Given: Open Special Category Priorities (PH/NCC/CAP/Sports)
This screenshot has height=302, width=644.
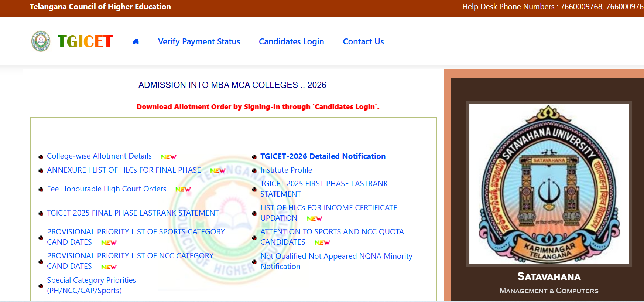Looking at the screenshot, I should coord(92,285).
